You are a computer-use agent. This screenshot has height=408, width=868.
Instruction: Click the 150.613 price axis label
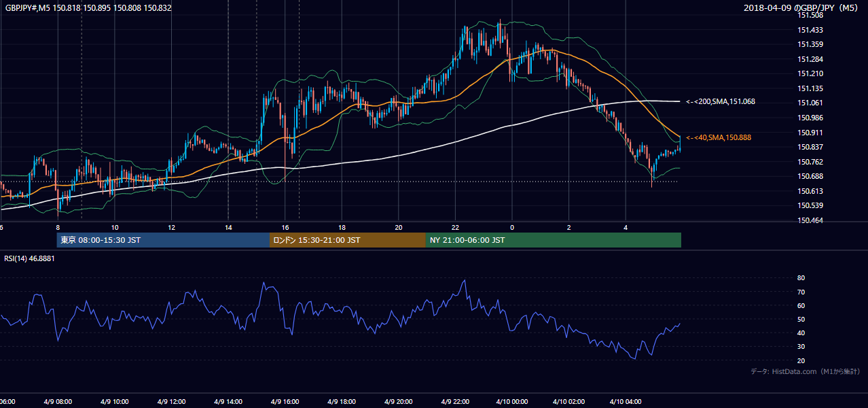pyautogui.click(x=810, y=191)
